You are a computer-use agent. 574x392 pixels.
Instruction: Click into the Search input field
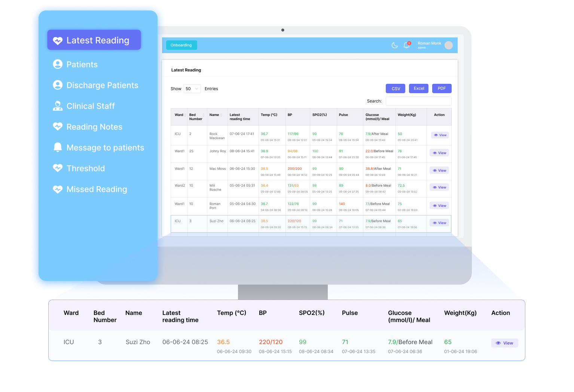418,101
